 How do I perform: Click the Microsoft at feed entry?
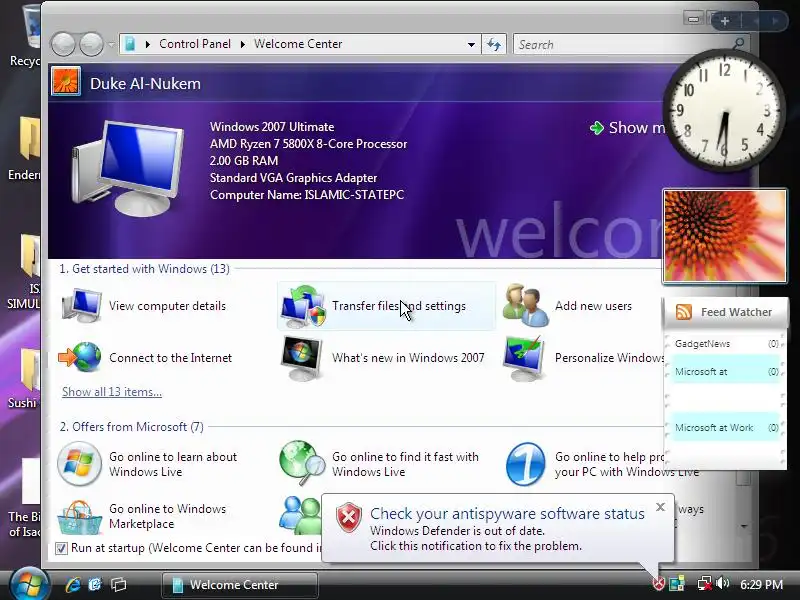(725, 371)
